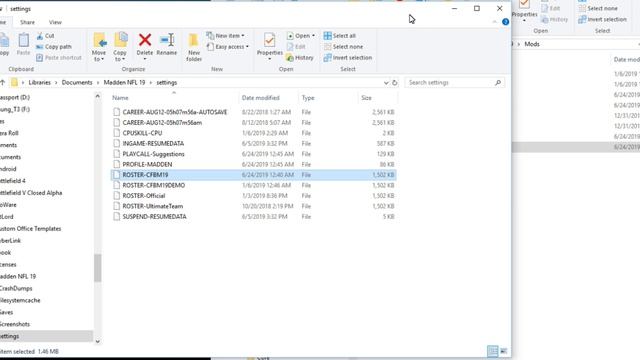Refresh the settings folder view

coord(395,83)
